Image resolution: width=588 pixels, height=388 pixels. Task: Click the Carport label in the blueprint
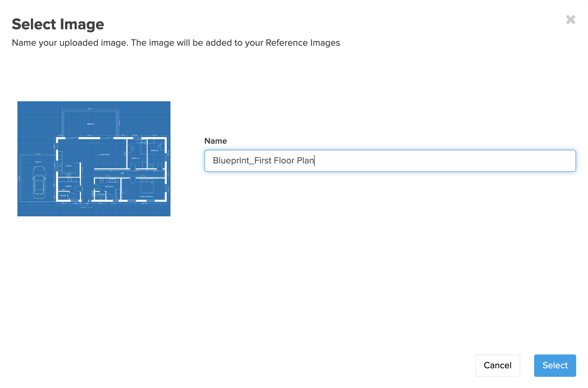38,162
